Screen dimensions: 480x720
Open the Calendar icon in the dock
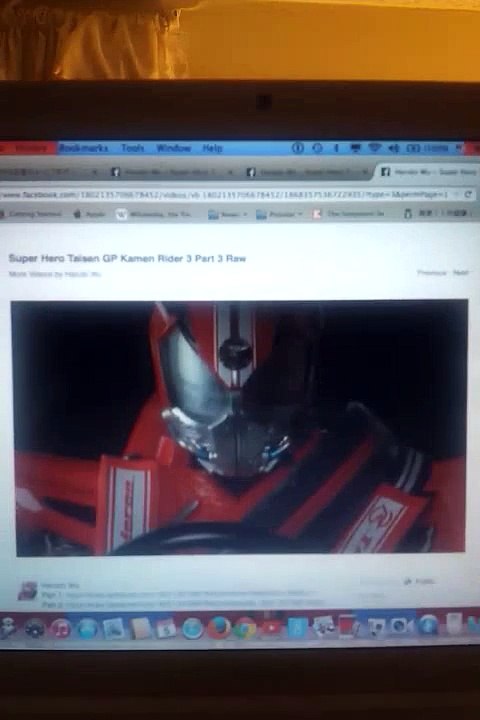(x=166, y=628)
